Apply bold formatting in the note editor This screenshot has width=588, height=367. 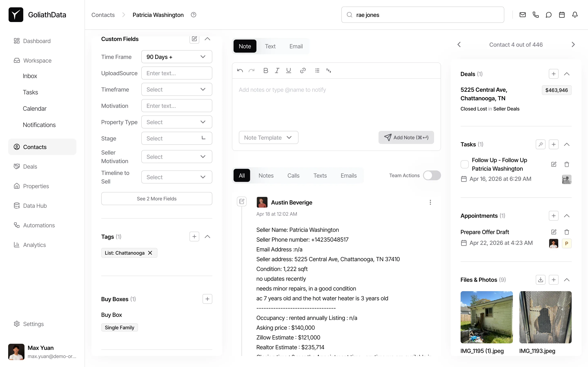[266, 70]
